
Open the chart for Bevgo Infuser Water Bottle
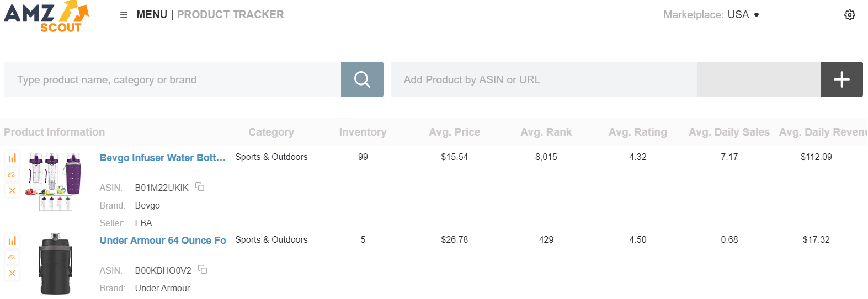(x=12, y=158)
